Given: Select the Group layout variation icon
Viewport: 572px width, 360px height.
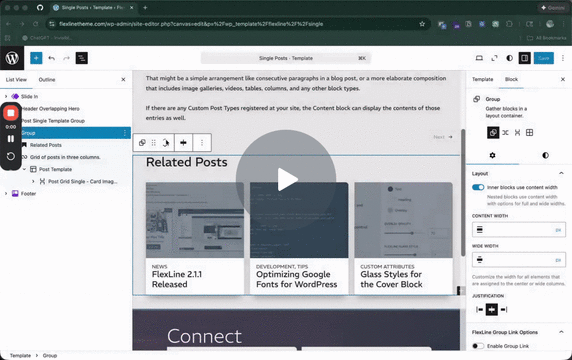Looking at the screenshot, I should click(493, 132).
